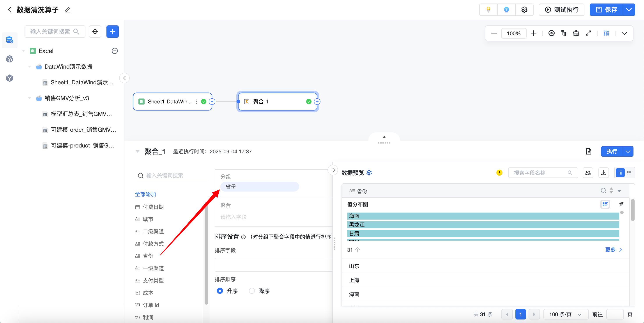Select the 省份 field in field list
The width and height of the screenshot is (644, 323).
click(148, 256)
